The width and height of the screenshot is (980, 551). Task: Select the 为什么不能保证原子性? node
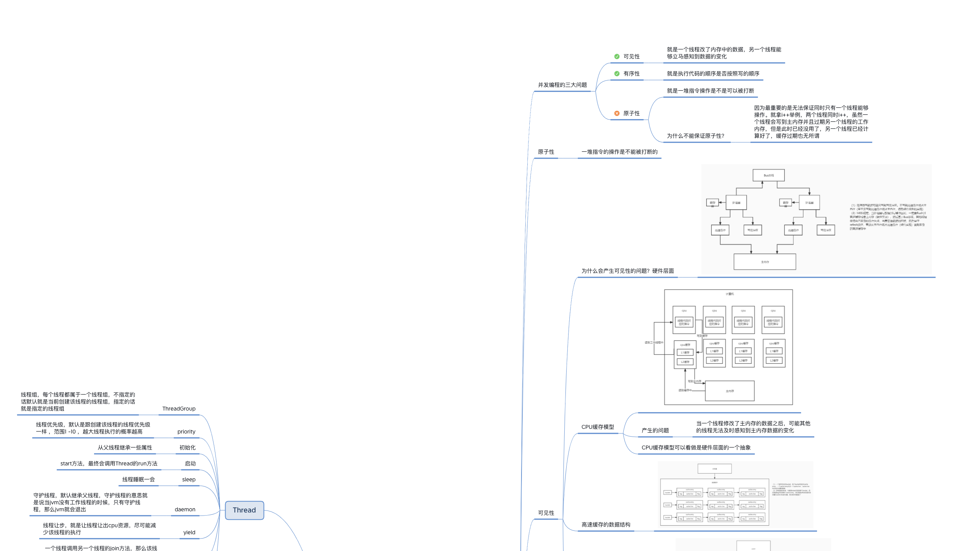[x=696, y=136]
